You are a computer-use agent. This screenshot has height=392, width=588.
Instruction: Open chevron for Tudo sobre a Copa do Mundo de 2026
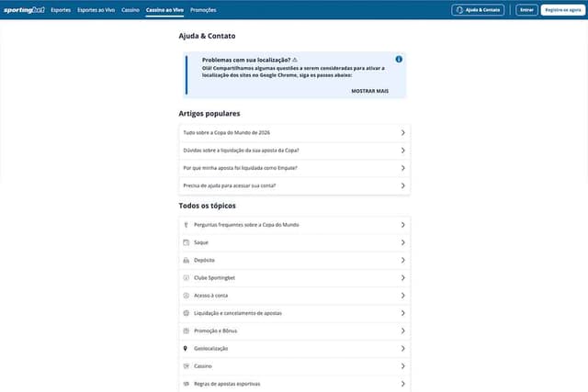click(x=402, y=133)
